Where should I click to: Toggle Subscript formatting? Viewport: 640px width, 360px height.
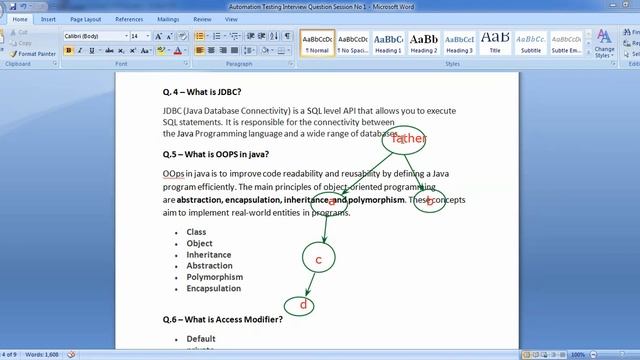121,51
